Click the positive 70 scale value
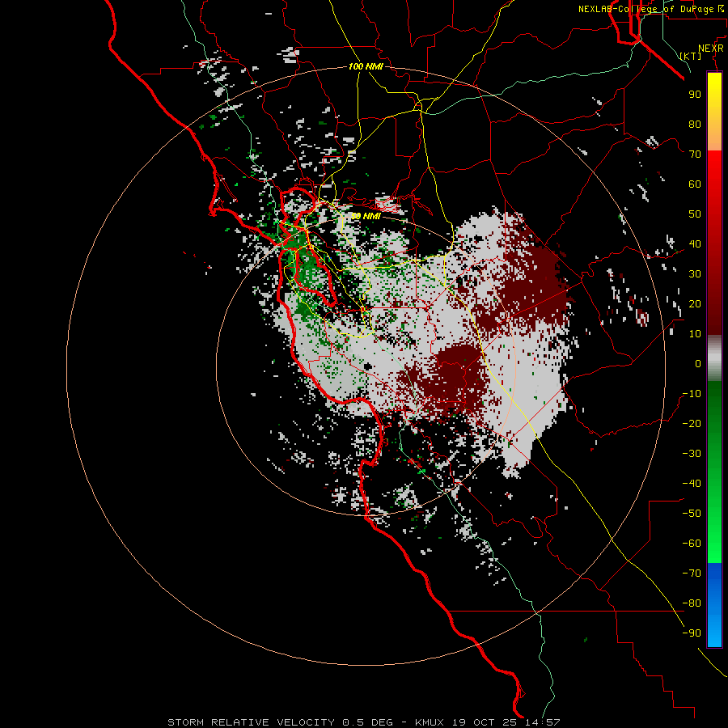 tap(695, 154)
